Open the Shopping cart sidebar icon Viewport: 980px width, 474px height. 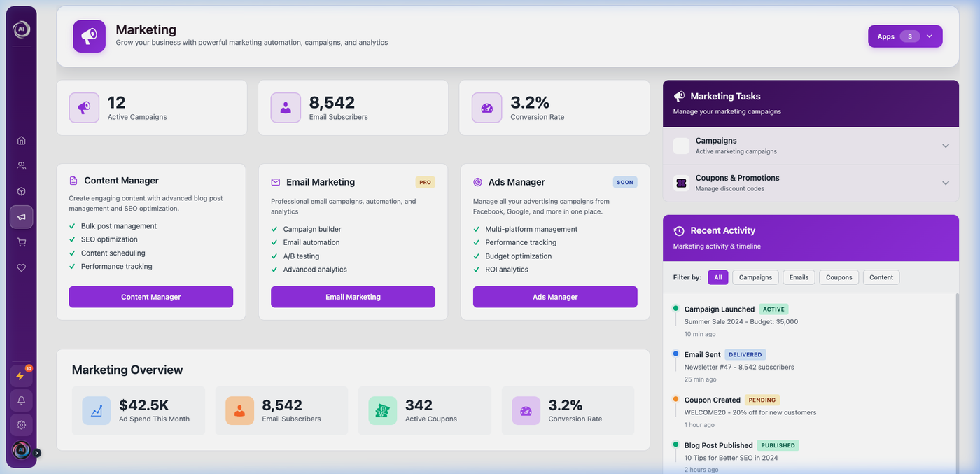pos(21,242)
